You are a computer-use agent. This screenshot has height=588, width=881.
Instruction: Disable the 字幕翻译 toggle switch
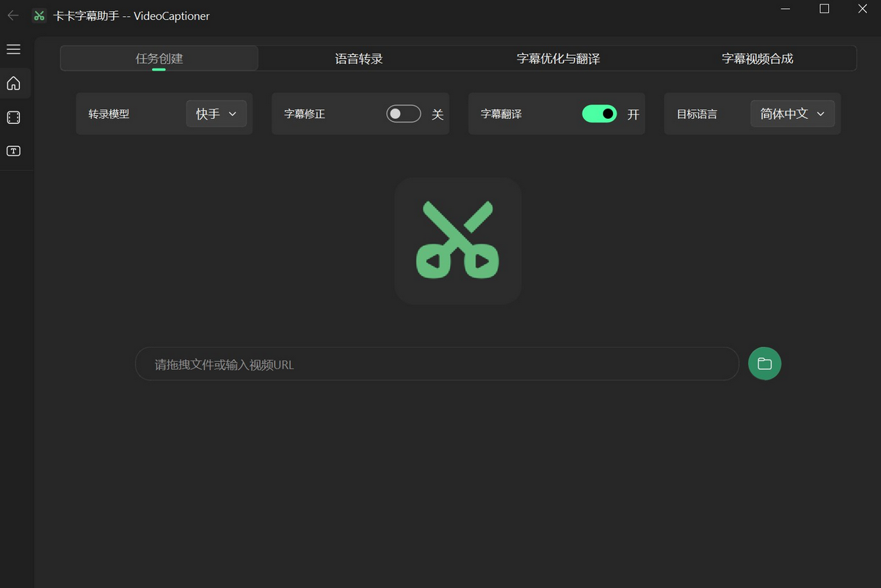pos(600,114)
